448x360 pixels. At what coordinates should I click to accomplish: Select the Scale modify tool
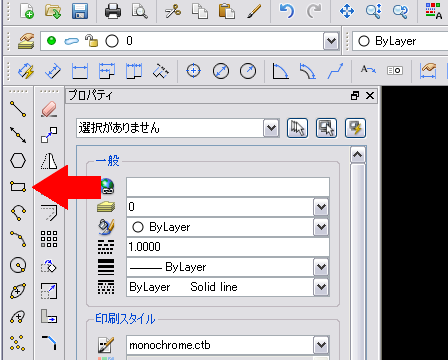[49, 291]
